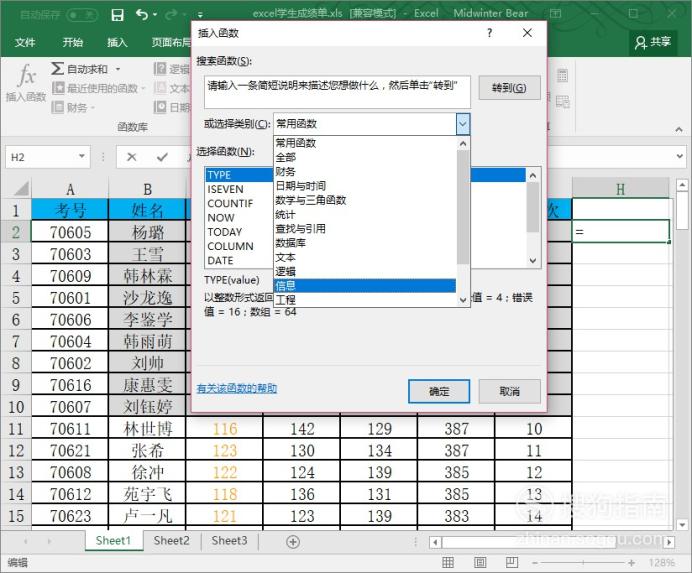Click the Undo arrow icon

pos(142,15)
